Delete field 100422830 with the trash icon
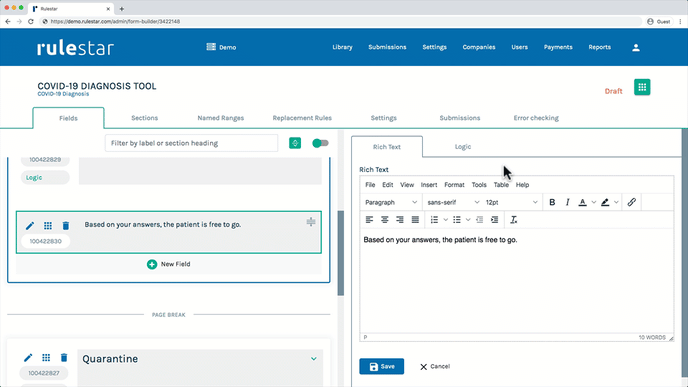This screenshot has width=688, height=387. click(x=65, y=226)
